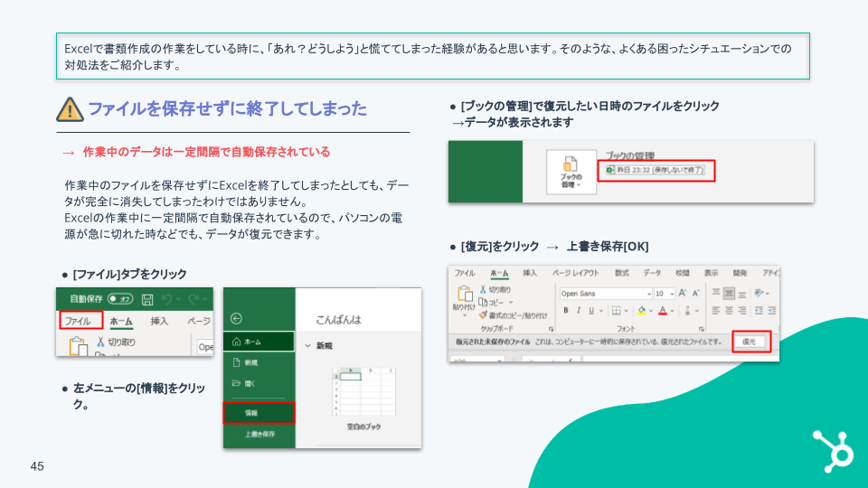Click the large 貼り付け paste clipboard icon
The width and height of the screenshot is (868, 488).
pos(465,294)
